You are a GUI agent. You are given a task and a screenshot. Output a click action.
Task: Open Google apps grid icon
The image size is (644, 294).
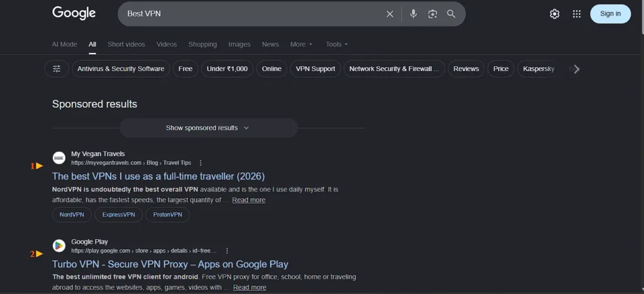click(x=577, y=14)
